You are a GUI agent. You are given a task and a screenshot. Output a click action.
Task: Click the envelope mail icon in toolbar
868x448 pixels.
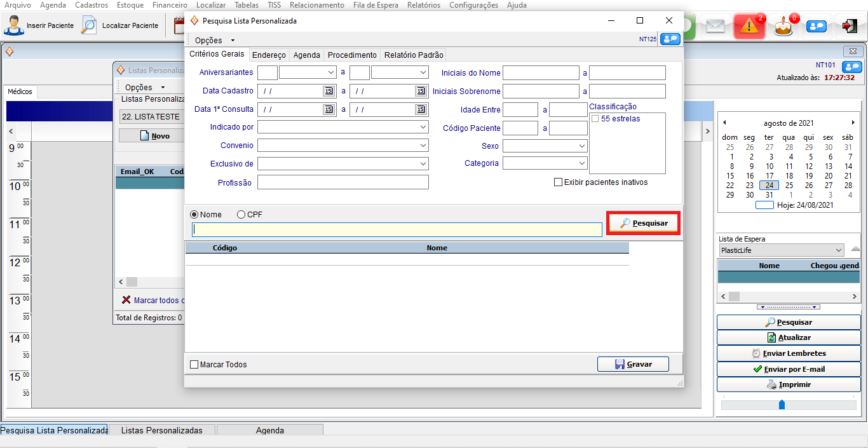coord(715,26)
